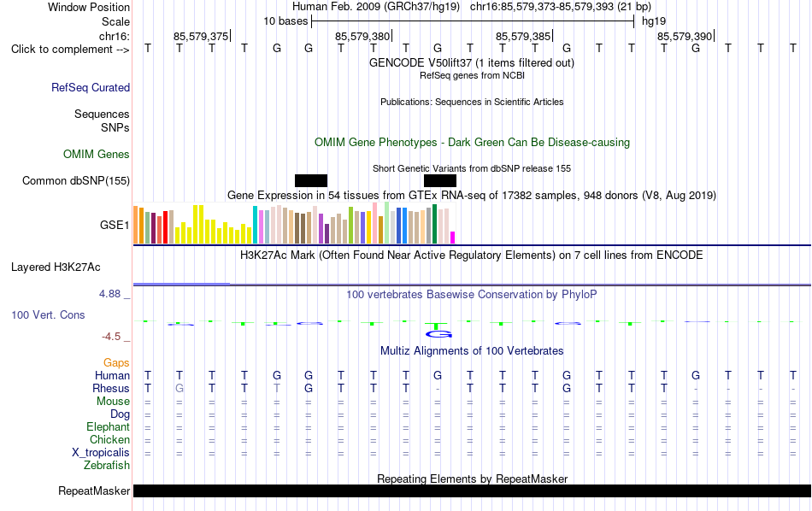Screen dimensions: 812x511
Task: Click the first black Common dbSNP variant block
Action: tap(311, 180)
